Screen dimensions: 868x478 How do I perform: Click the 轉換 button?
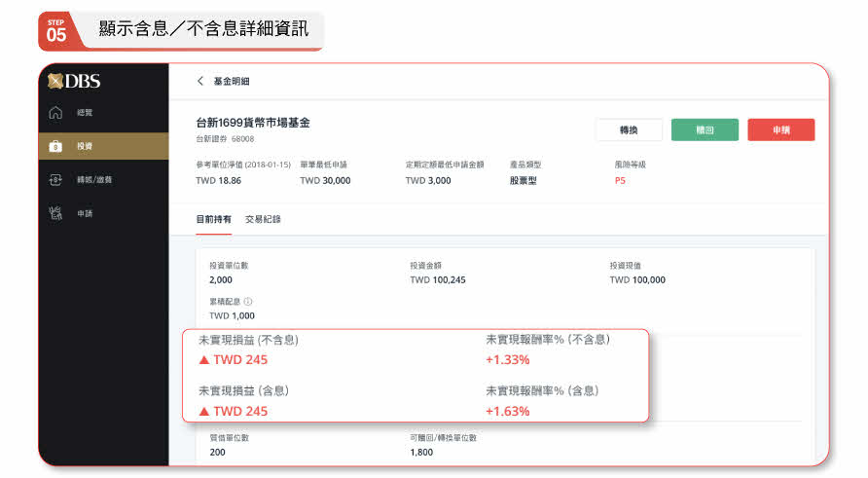tap(629, 129)
